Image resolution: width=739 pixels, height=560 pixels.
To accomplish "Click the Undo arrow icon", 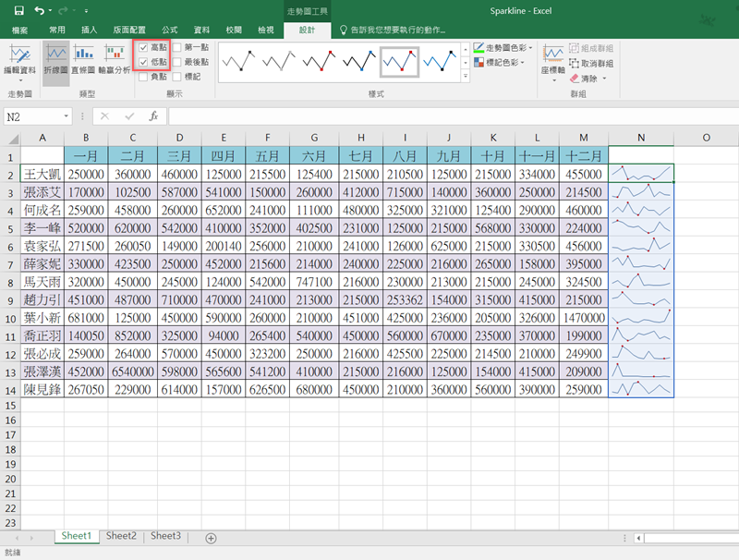I will click(x=41, y=10).
